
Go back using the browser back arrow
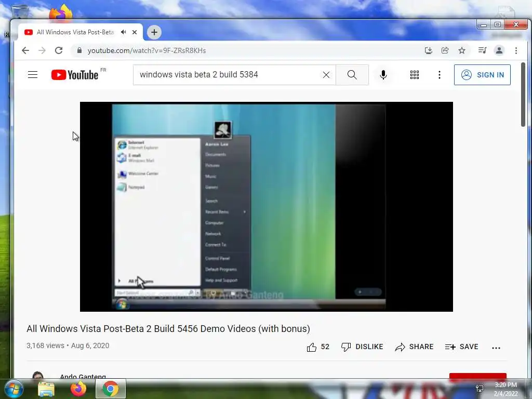pos(25,50)
